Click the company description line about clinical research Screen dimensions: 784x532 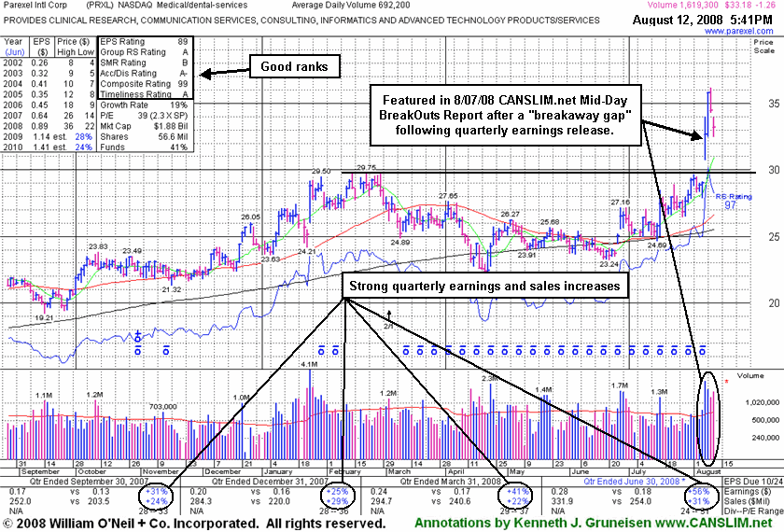point(301,21)
